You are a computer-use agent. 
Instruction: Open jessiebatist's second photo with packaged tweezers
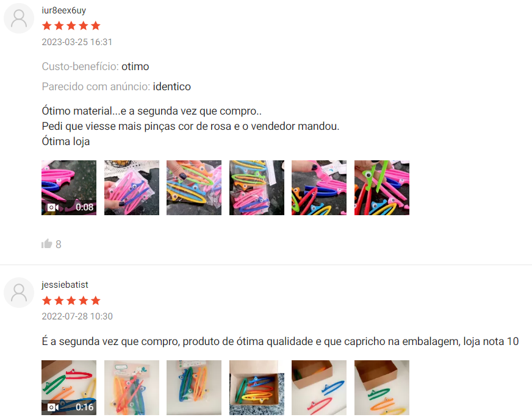(132, 388)
